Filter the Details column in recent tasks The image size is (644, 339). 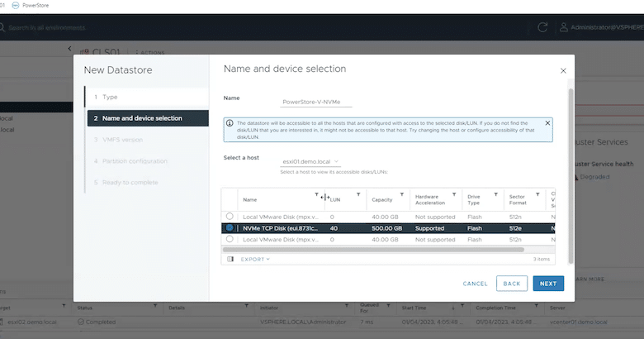click(246, 306)
